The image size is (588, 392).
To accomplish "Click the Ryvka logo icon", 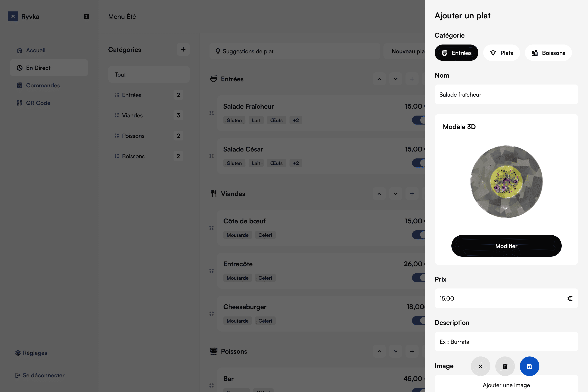I will tap(13, 17).
